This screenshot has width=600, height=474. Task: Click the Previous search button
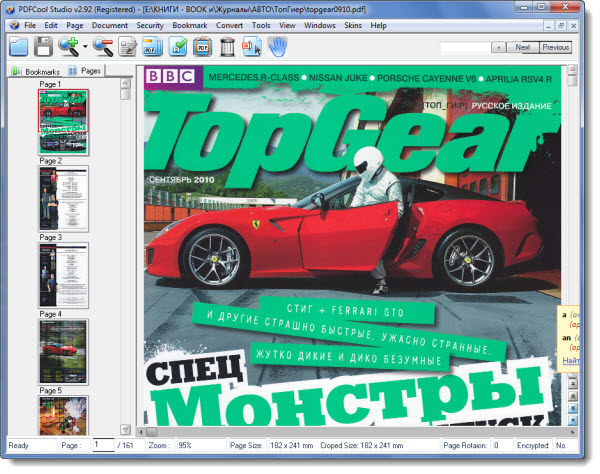(x=555, y=47)
